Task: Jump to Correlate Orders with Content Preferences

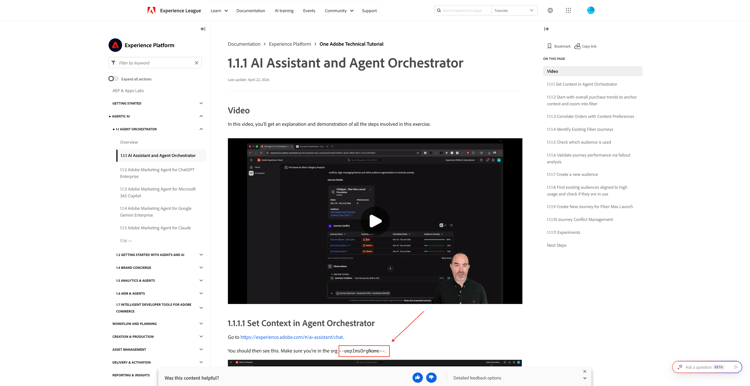Action: (x=590, y=116)
